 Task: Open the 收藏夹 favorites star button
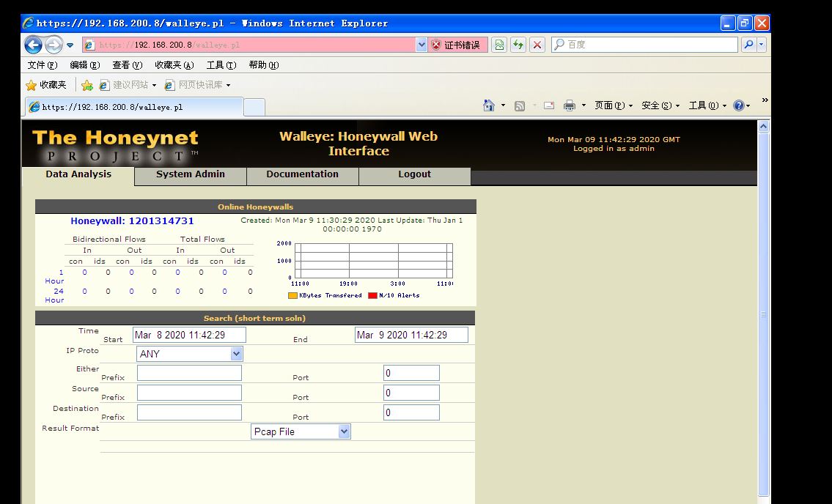point(46,85)
